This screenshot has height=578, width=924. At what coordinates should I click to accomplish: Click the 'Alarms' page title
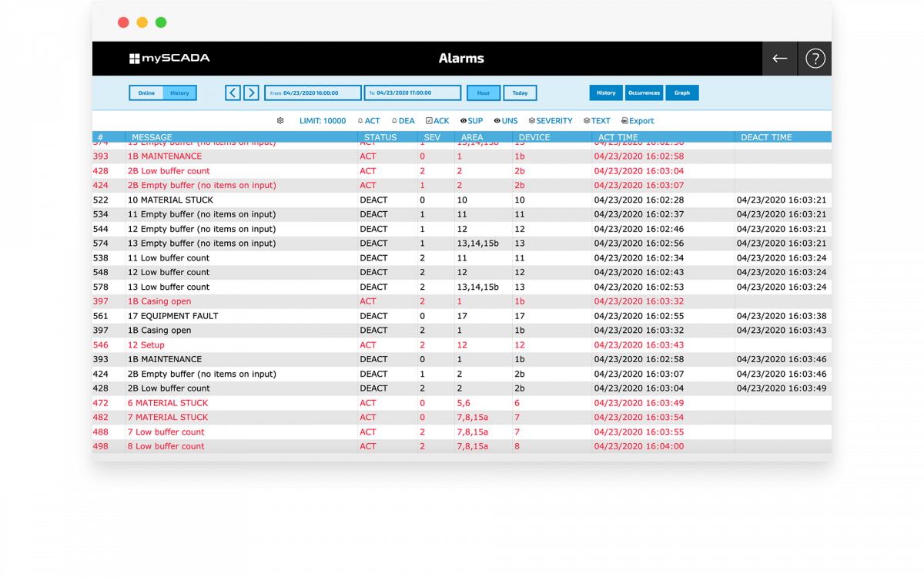coord(461,59)
